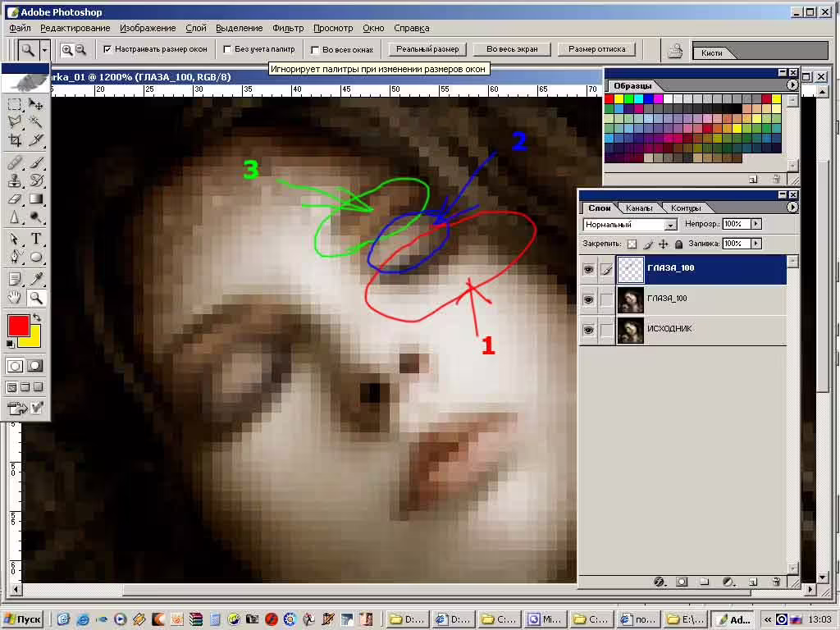Reset default colors icon
Screen dimensions: 840x630
tap(10, 344)
